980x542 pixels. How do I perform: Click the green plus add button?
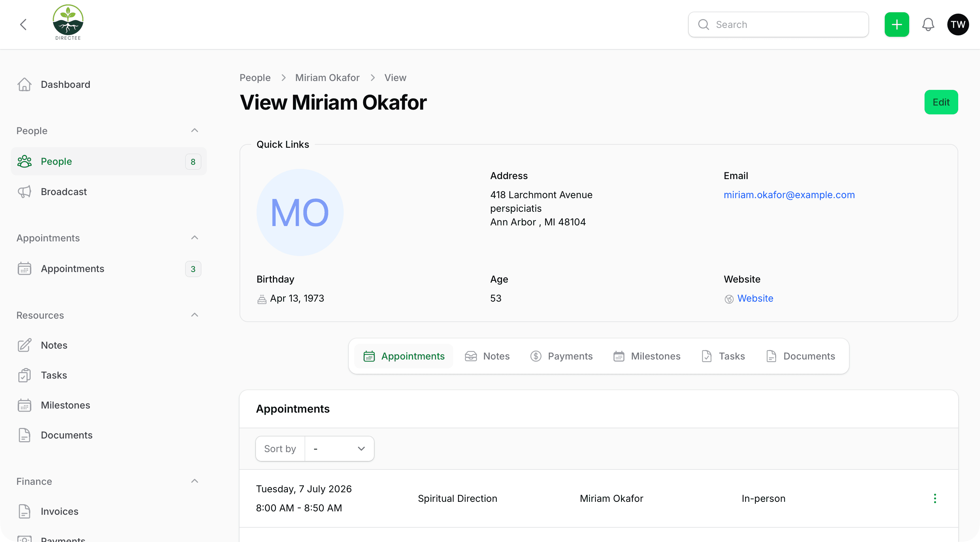point(897,25)
